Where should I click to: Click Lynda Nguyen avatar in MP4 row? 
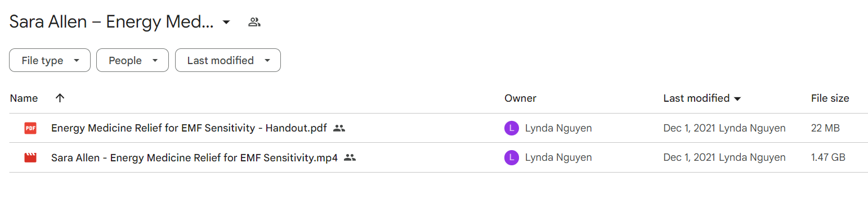pos(511,157)
